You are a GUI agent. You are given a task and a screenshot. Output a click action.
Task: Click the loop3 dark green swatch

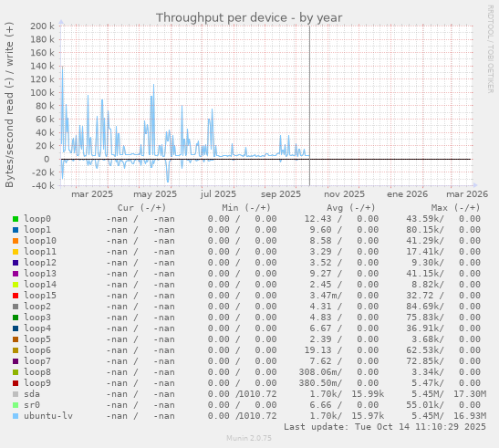[x=16, y=318]
